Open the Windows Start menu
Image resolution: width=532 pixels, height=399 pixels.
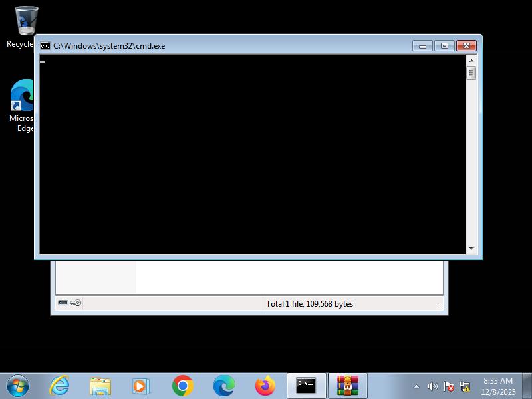18,386
